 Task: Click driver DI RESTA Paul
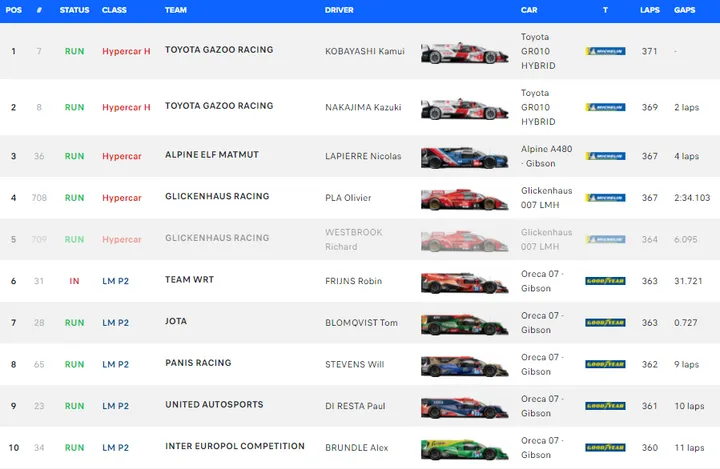355,406
